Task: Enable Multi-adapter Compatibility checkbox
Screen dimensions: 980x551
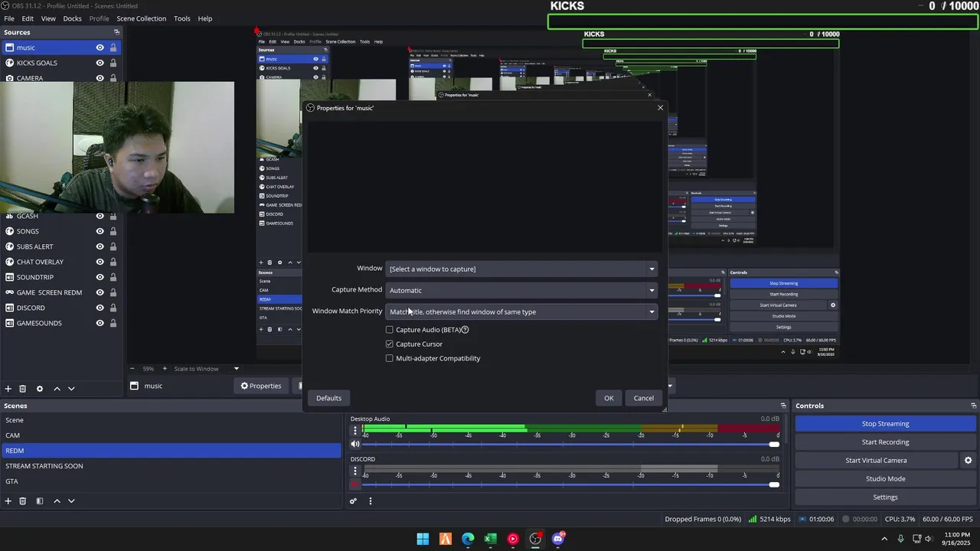Action: point(390,358)
